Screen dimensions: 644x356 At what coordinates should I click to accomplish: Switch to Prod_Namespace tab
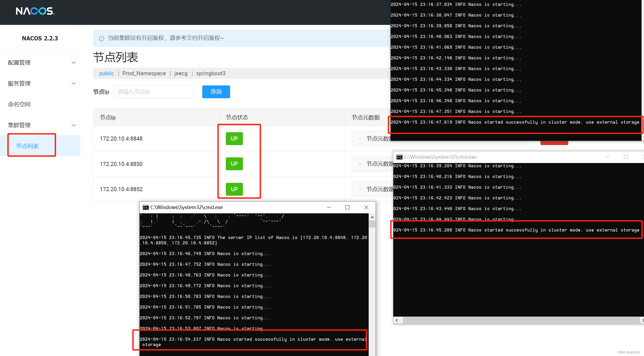coord(144,73)
